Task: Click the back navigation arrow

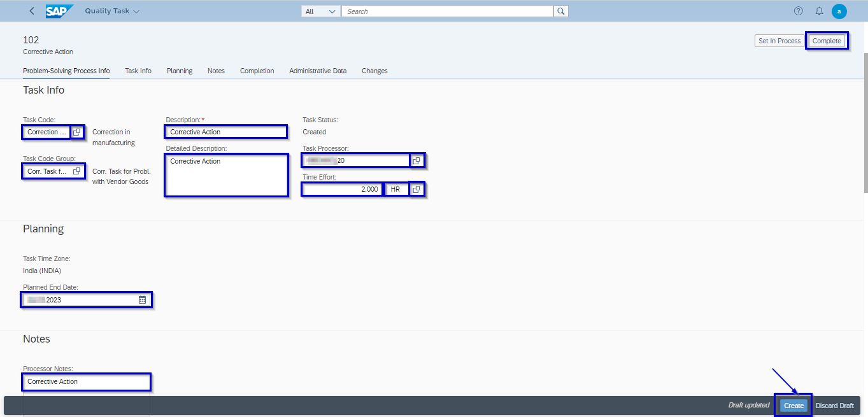Action: point(31,11)
